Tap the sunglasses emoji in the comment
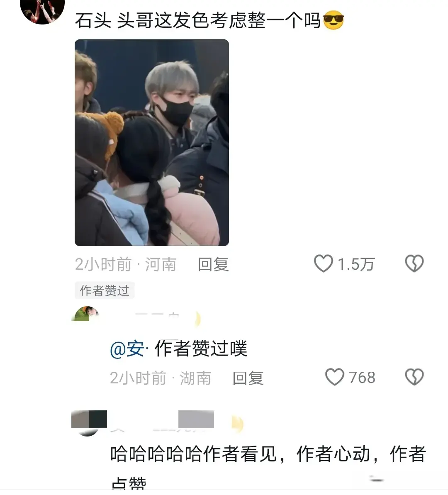 334,20
